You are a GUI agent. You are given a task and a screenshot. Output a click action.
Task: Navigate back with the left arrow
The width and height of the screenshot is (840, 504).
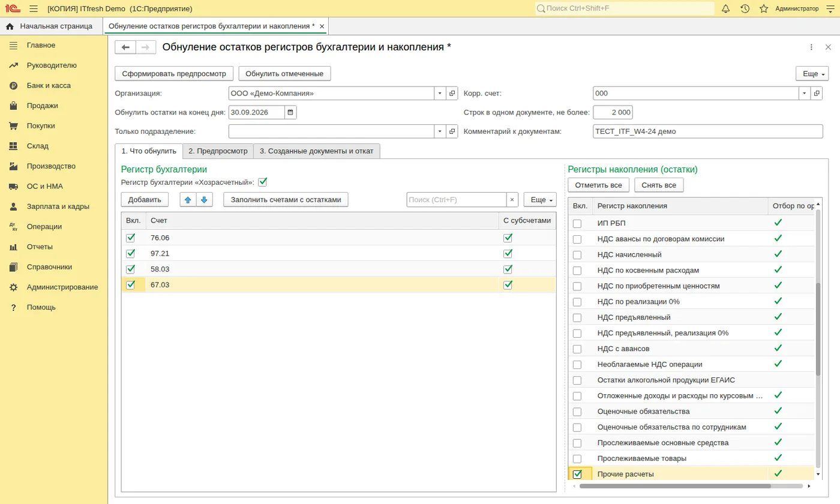coord(125,47)
